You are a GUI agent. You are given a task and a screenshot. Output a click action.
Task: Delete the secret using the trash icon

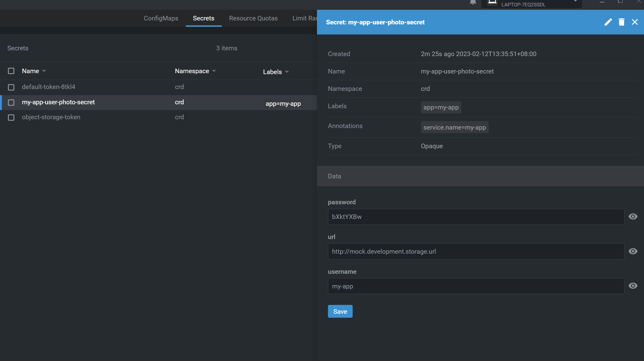621,22
